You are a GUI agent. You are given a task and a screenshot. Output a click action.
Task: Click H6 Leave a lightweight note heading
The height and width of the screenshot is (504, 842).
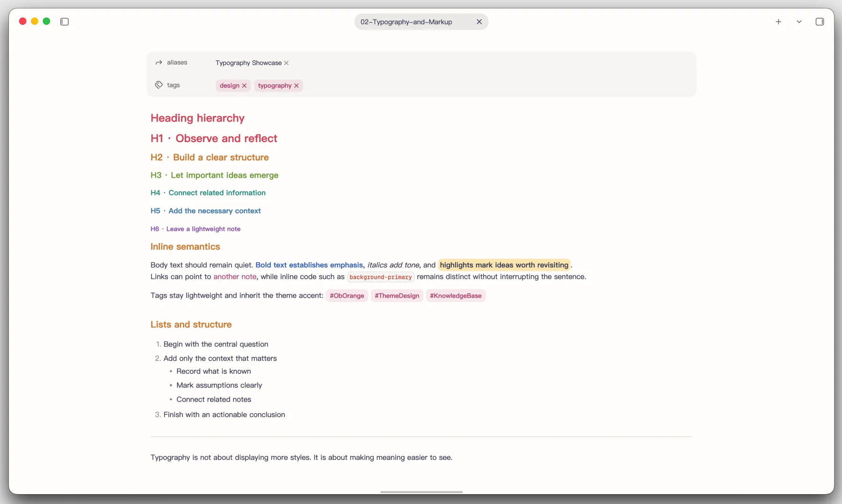195,229
